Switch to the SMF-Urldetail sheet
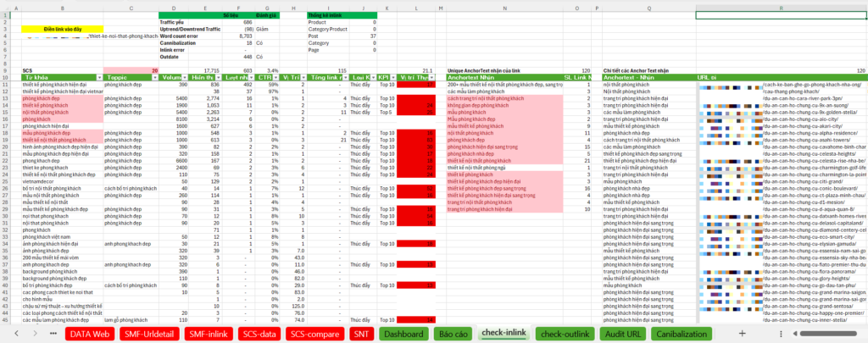The image size is (868, 343). [x=149, y=334]
